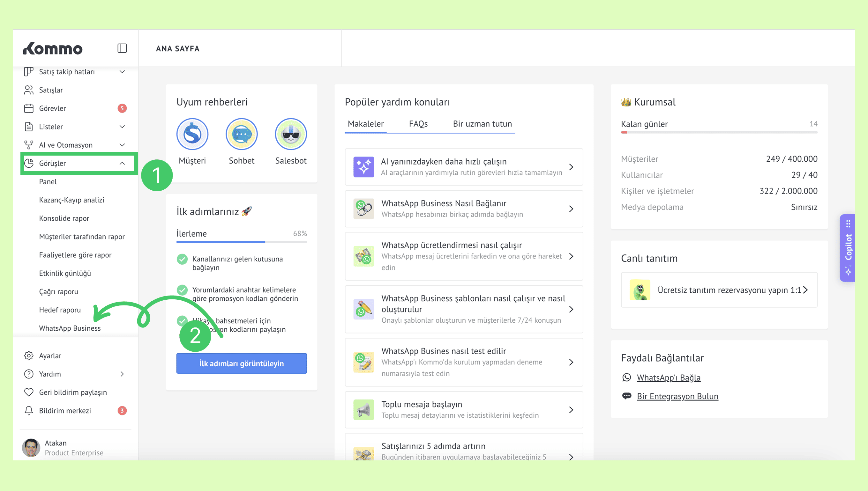Open the Salesbot guide icon
868x491 pixels.
point(291,134)
